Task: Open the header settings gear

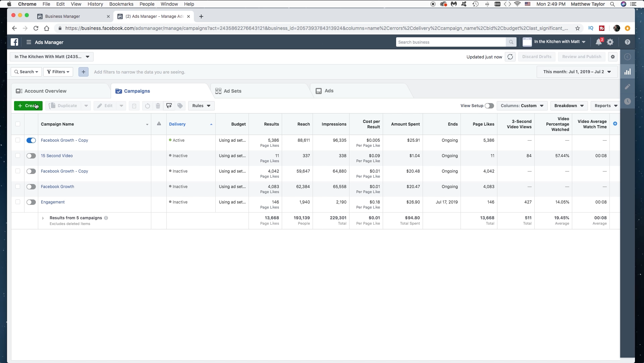Action: tap(610, 42)
